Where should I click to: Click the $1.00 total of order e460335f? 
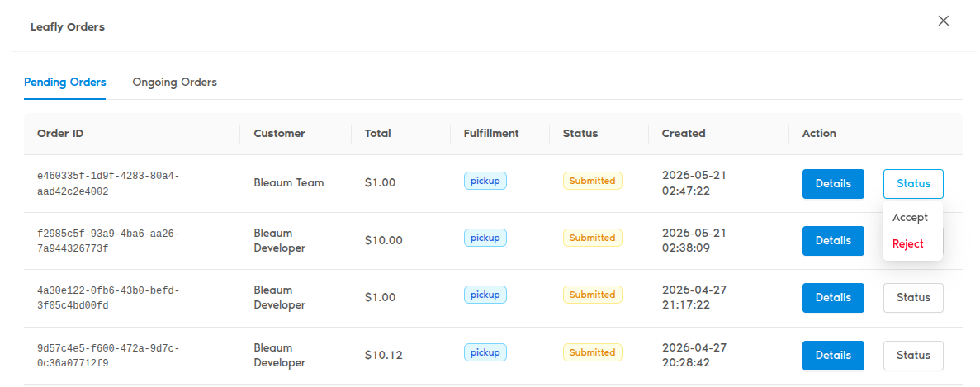[x=380, y=183]
